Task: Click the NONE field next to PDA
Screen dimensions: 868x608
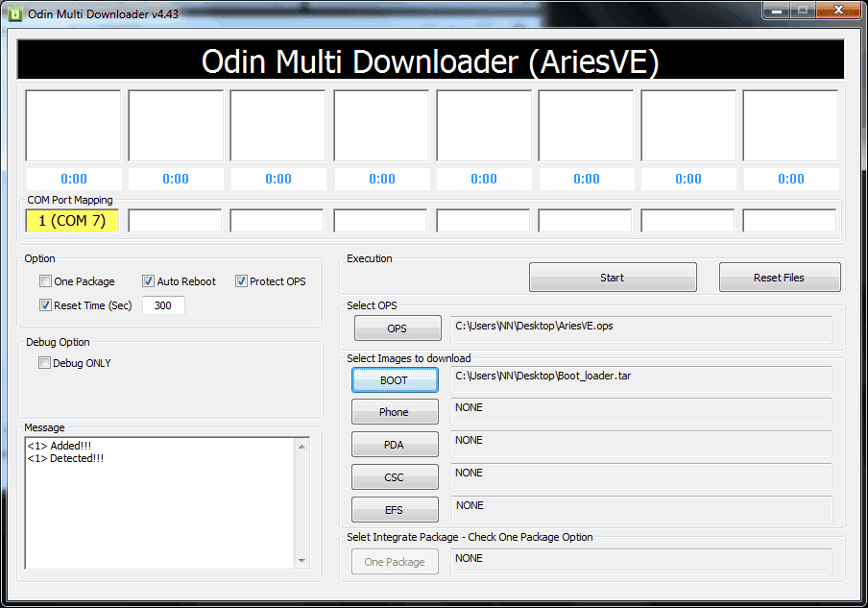Action: click(641, 444)
